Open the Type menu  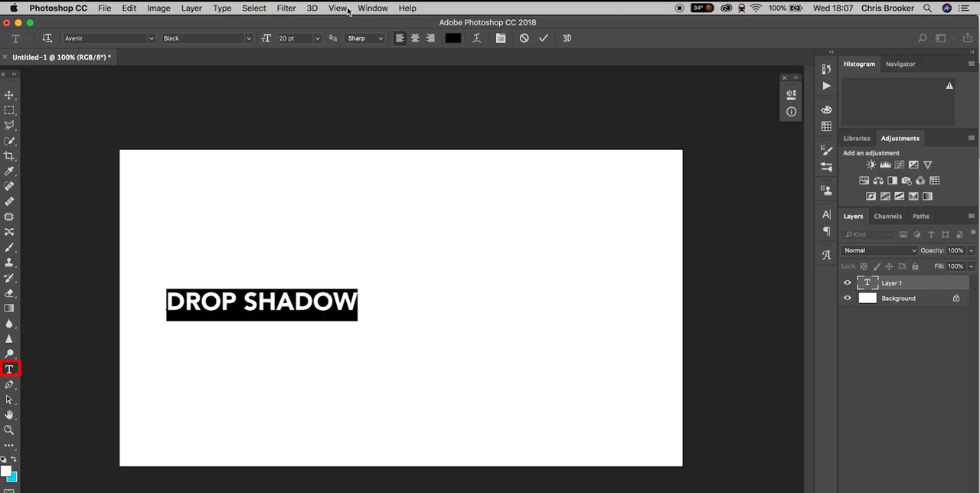[222, 8]
